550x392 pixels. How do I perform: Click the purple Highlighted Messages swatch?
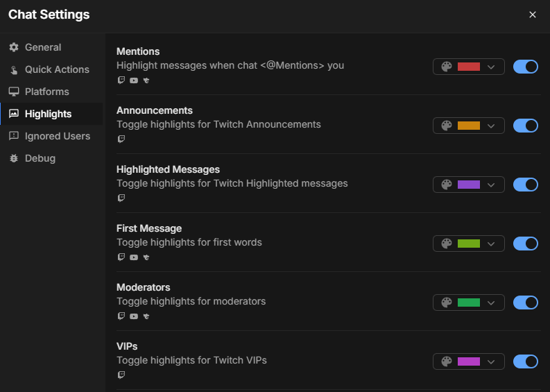469,185
